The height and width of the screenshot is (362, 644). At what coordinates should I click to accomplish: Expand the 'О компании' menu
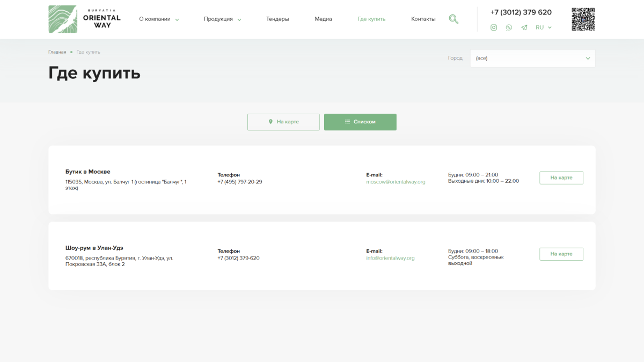tap(158, 19)
